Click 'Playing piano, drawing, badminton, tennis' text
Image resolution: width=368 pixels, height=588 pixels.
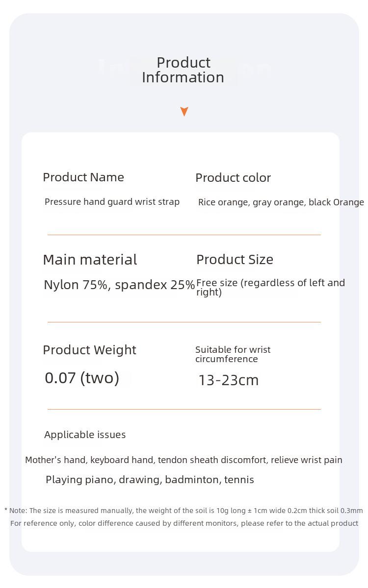tap(150, 480)
